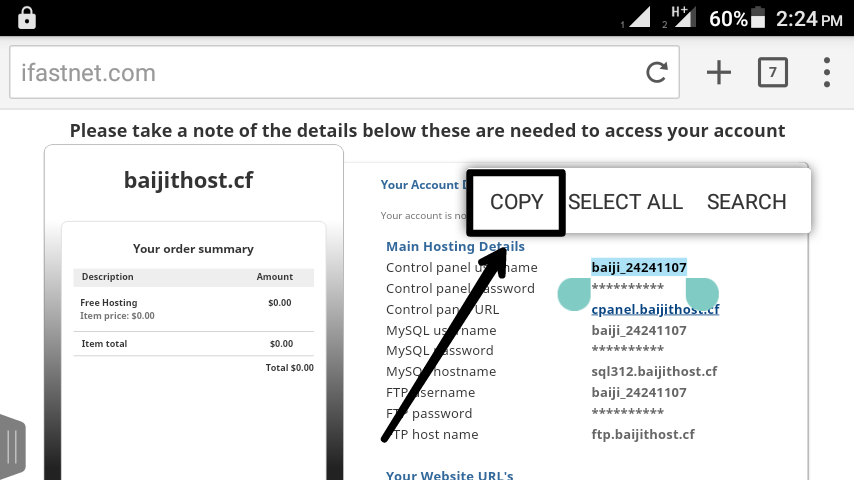Screen dimensions: 854x480
Task: Tap the baijithost.cf domain heading
Action: (x=188, y=180)
